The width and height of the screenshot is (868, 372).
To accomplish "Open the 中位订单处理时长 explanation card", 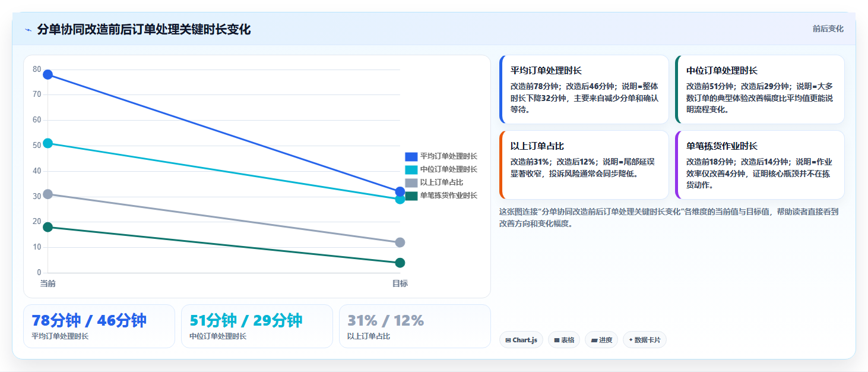I will (760, 90).
